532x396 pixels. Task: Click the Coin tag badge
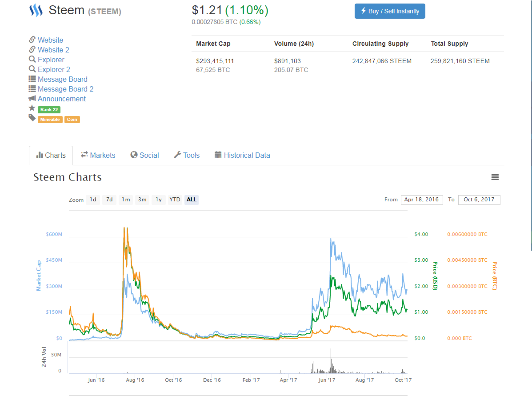coord(72,120)
